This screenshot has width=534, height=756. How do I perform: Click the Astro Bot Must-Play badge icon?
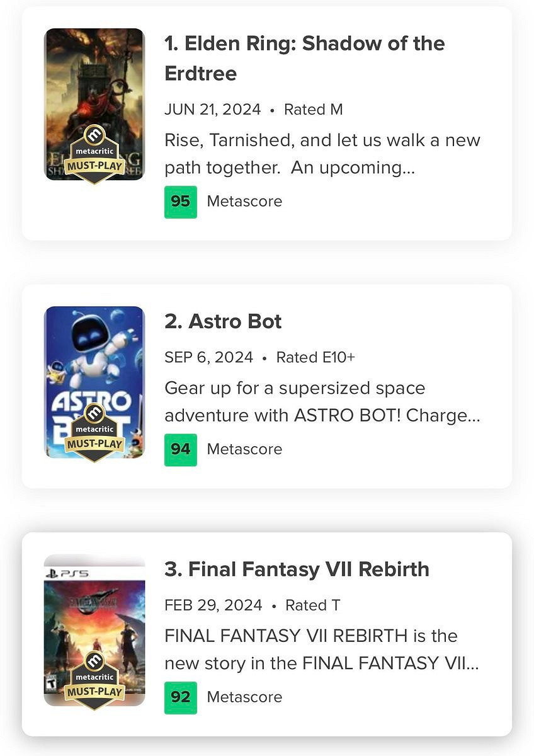[94, 433]
